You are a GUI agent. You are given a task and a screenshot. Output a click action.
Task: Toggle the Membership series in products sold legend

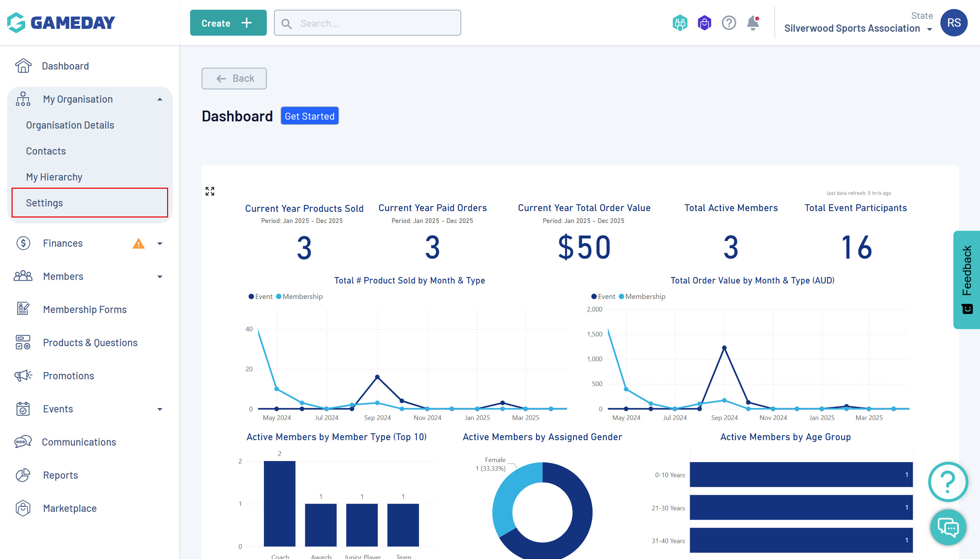click(x=299, y=296)
